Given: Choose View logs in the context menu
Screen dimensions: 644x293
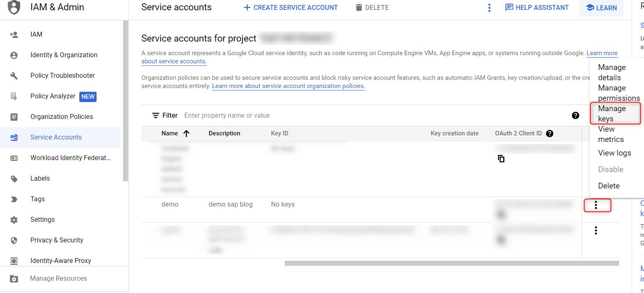Looking at the screenshot, I should pyautogui.click(x=614, y=153).
